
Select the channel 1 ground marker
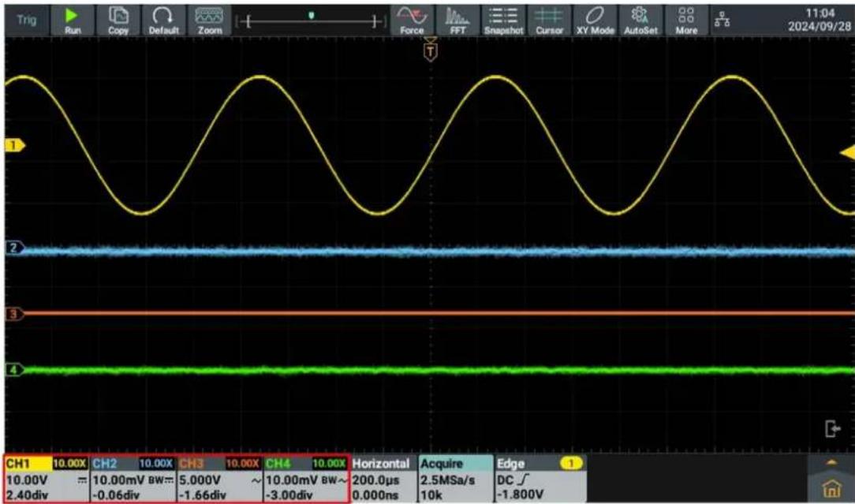(x=15, y=145)
